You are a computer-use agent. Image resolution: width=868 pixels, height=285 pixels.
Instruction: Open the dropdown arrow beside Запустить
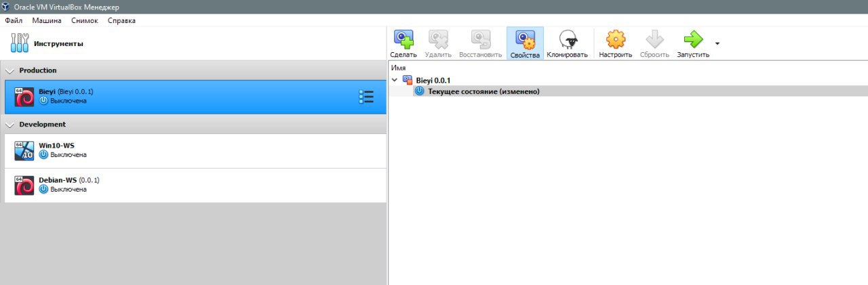pos(717,43)
